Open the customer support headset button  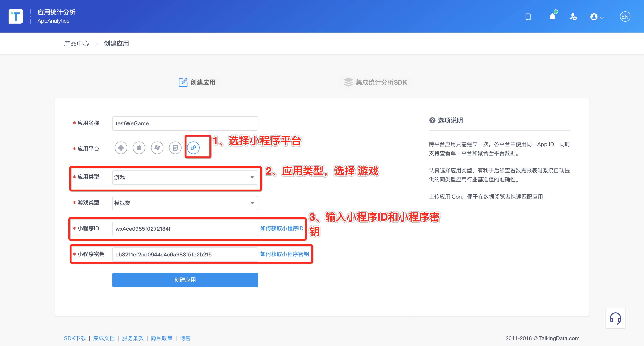(615, 319)
